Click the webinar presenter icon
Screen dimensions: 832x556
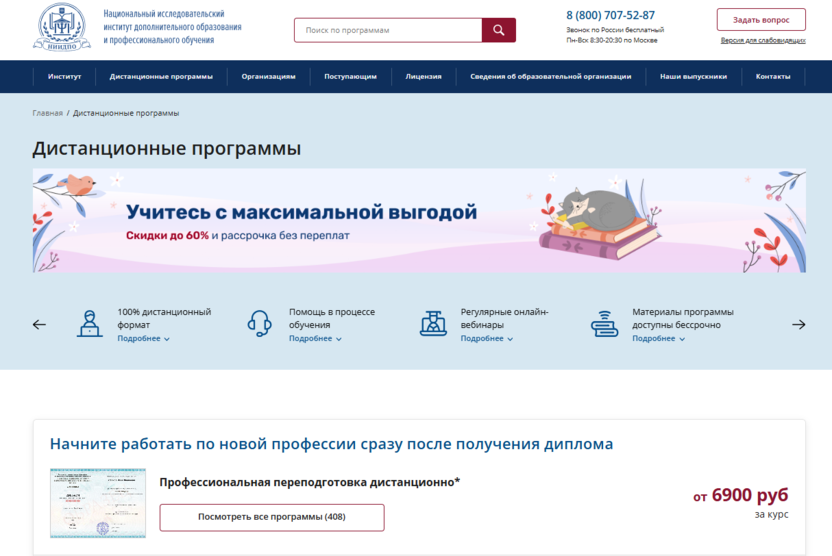[x=433, y=324]
